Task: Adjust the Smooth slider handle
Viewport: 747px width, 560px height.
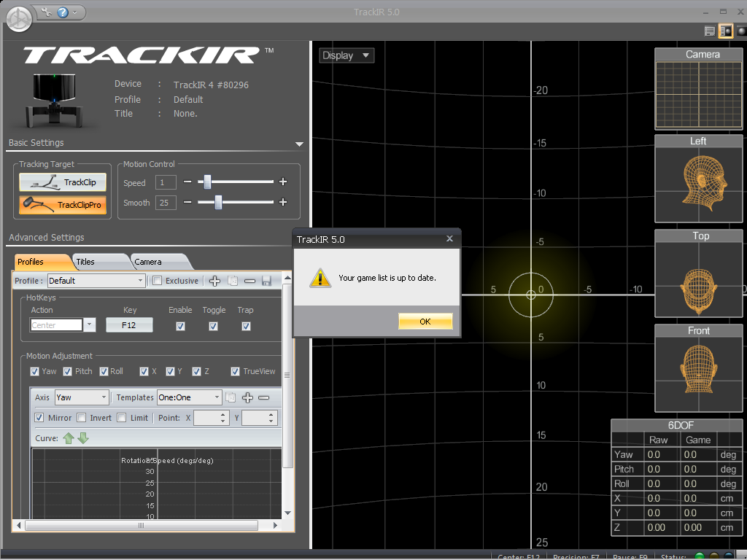Action: (x=218, y=203)
